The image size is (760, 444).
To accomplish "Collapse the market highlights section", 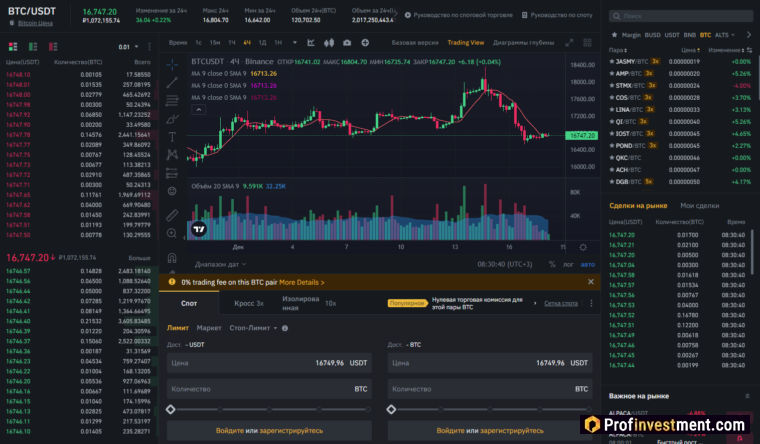I will pyautogui.click(x=747, y=396).
